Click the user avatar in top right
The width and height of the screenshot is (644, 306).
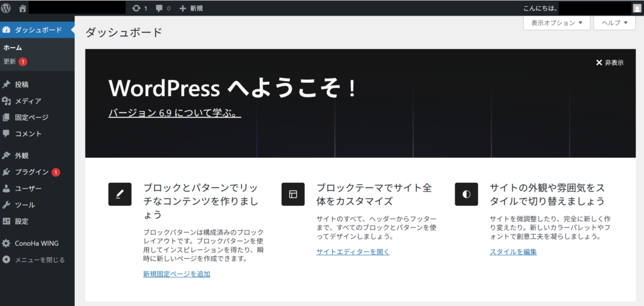tap(636, 8)
